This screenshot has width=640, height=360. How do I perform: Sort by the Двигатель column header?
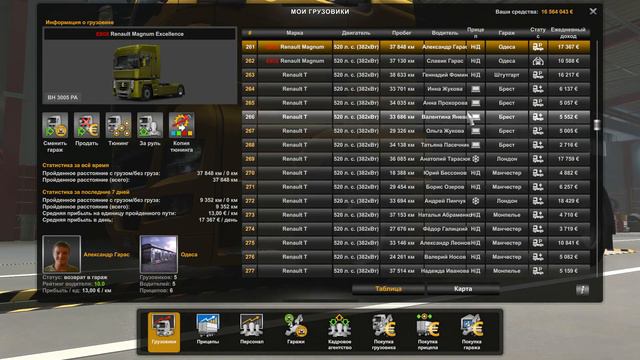tap(356, 33)
